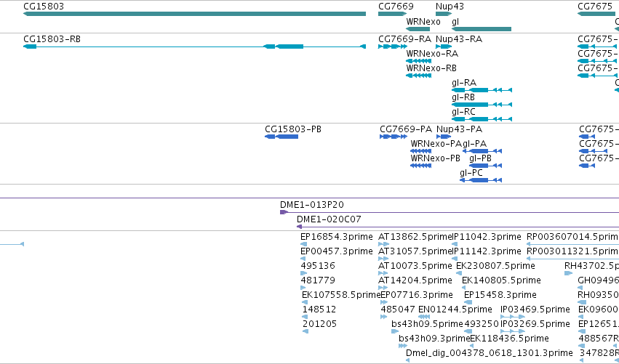Click the CG15803 gene label

pyautogui.click(x=44, y=7)
